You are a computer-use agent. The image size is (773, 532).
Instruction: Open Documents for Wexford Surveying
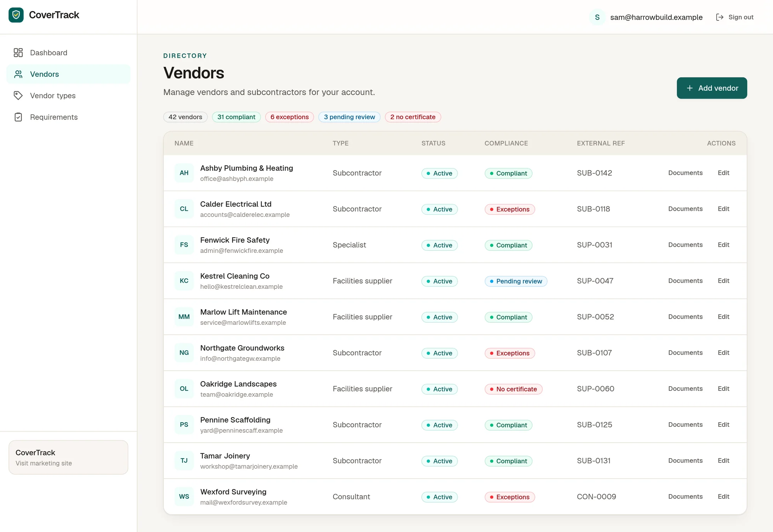[685, 496]
